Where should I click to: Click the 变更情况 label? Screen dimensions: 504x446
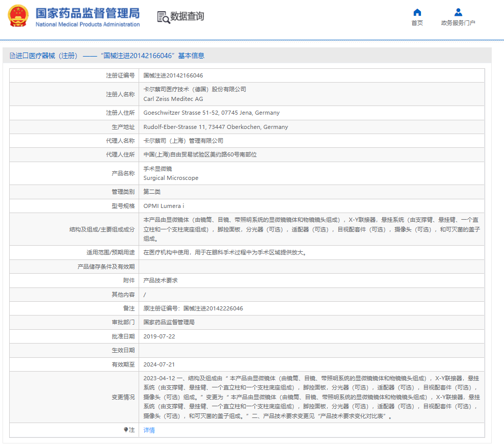pos(123,398)
